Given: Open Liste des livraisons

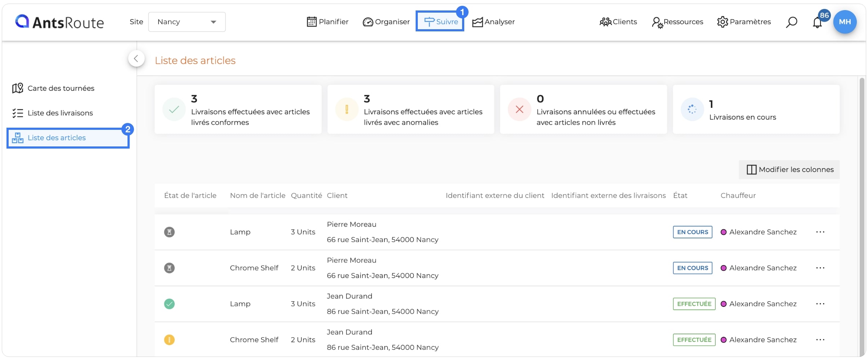Looking at the screenshot, I should click(x=53, y=113).
